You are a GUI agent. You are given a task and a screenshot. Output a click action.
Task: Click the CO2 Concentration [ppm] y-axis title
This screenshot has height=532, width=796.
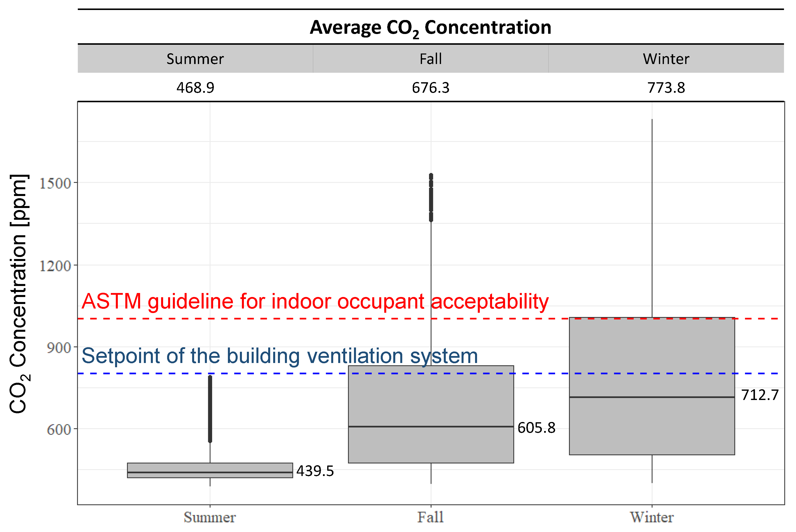pyautogui.click(x=19, y=293)
